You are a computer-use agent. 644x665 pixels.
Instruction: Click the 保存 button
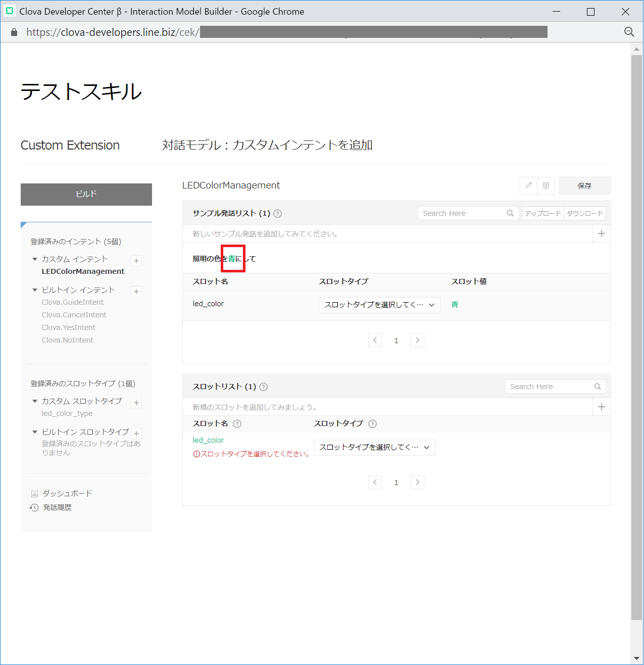click(x=584, y=185)
